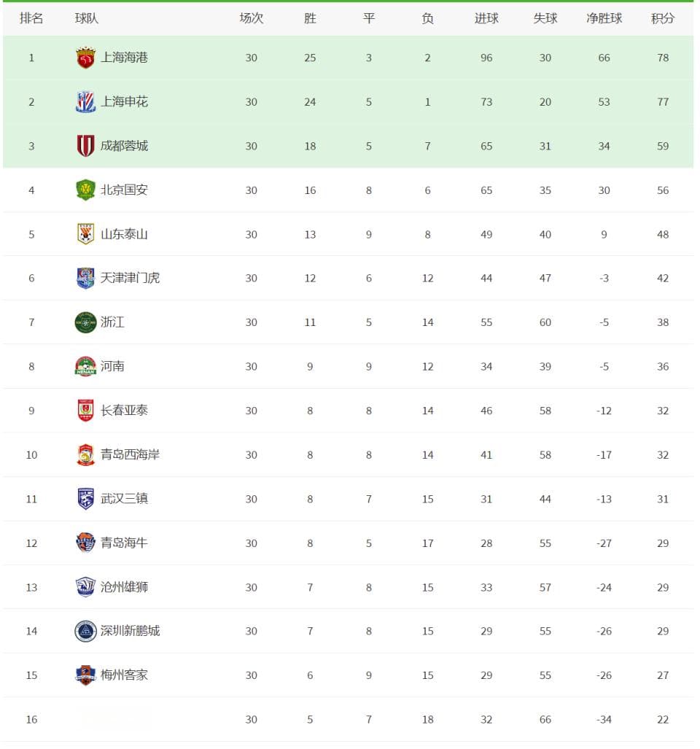Click the 上海海港 team crest icon
700x749 pixels.
point(85,58)
